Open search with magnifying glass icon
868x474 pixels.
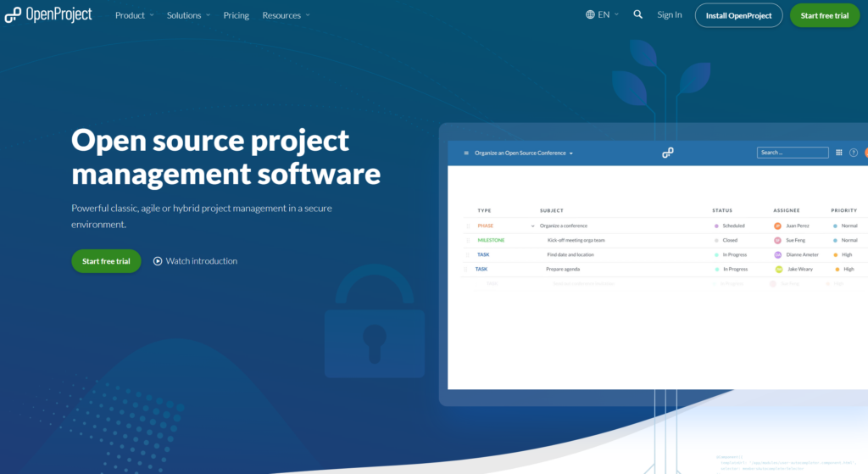[638, 15]
